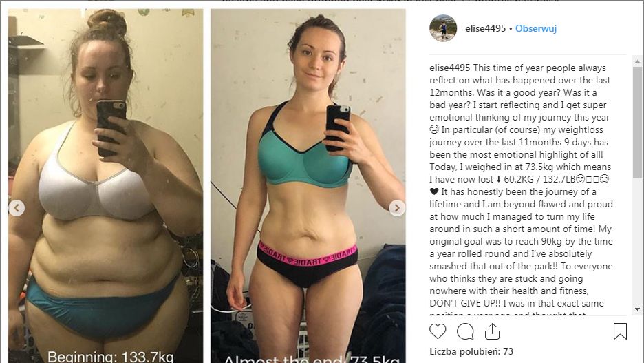Click the share upload arrow icon

click(x=492, y=331)
